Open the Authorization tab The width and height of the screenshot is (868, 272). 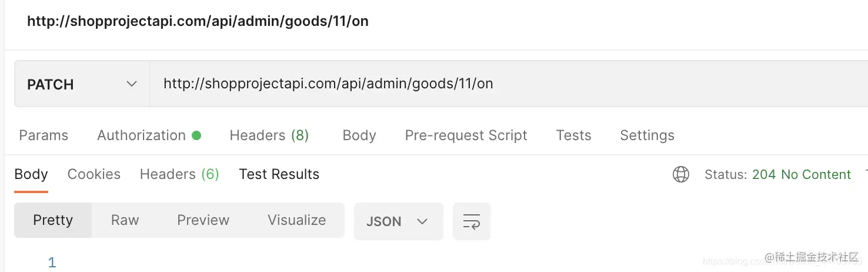pyautogui.click(x=141, y=135)
